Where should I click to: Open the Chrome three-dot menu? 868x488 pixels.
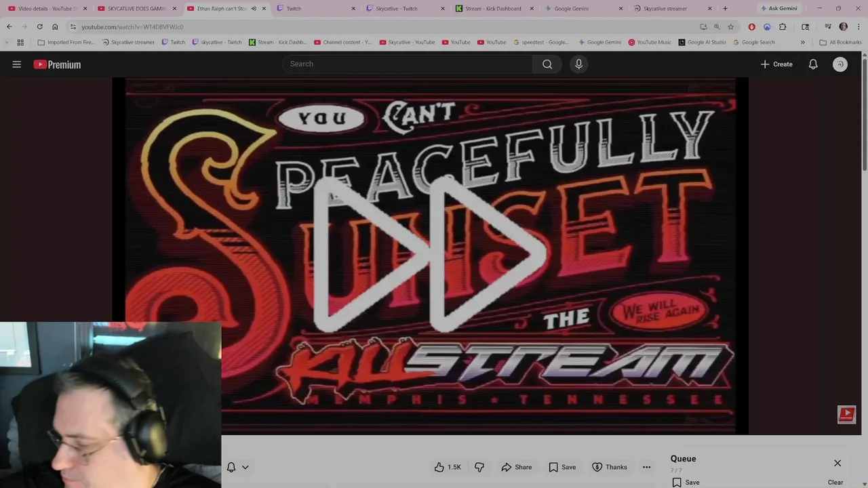click(x=859, y=26)
